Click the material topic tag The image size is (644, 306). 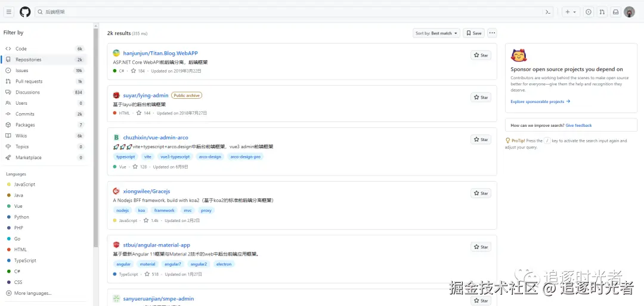coord(147,264)
